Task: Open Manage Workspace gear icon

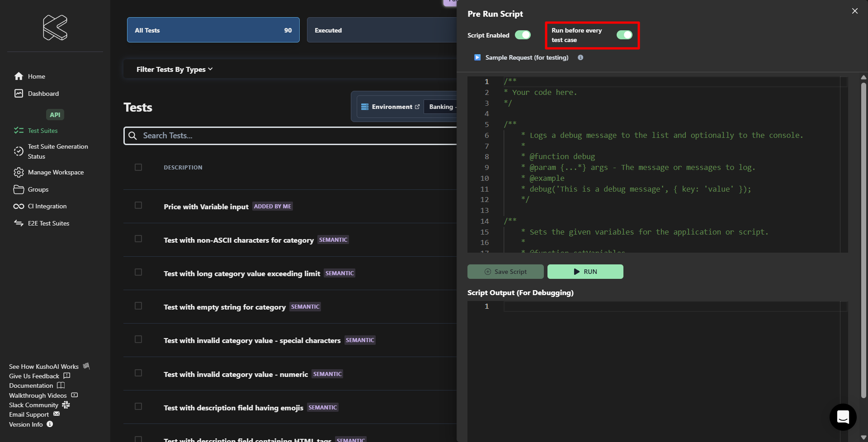Action: [19, 172]
